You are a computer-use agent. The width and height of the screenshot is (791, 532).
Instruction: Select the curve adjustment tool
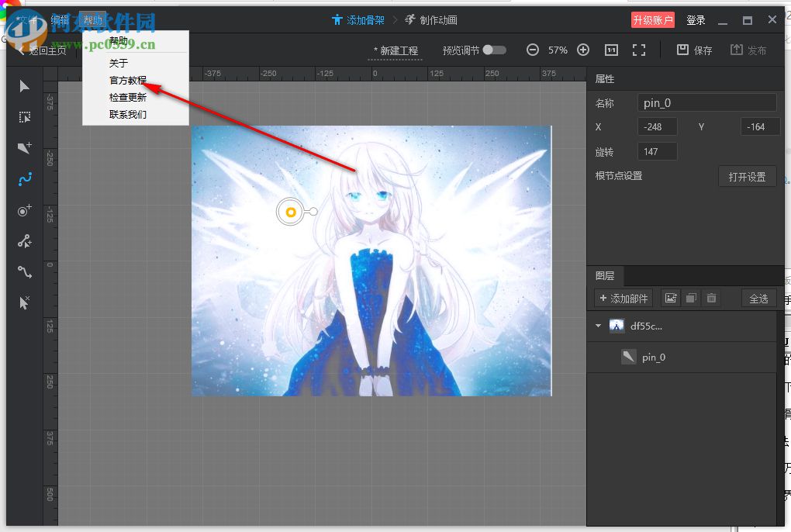click(23, 271)
